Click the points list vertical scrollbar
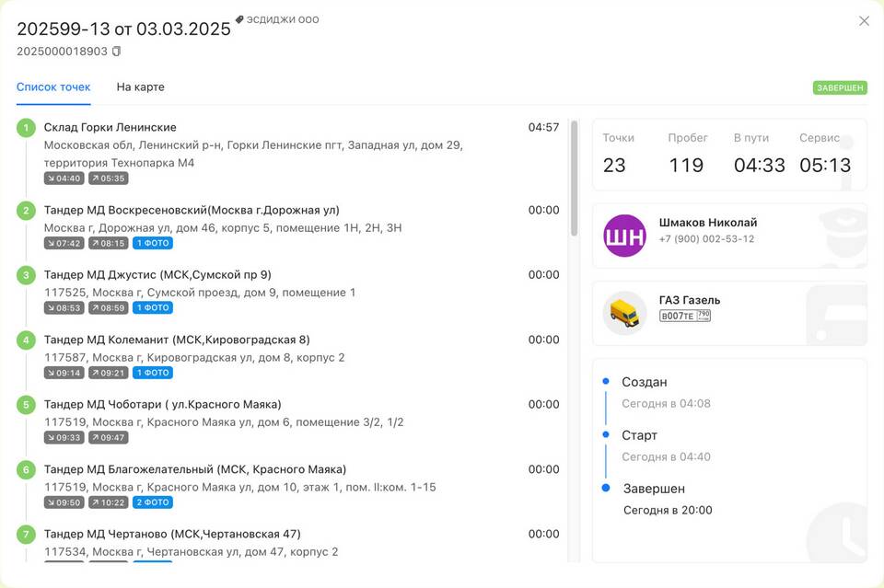 click(574, 178)
